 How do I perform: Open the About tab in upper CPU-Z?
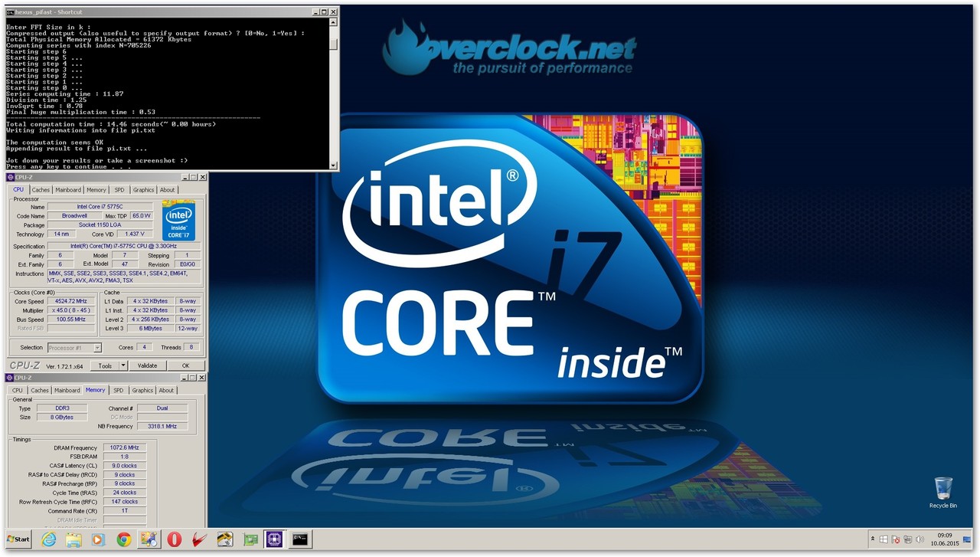coord(167,190)
